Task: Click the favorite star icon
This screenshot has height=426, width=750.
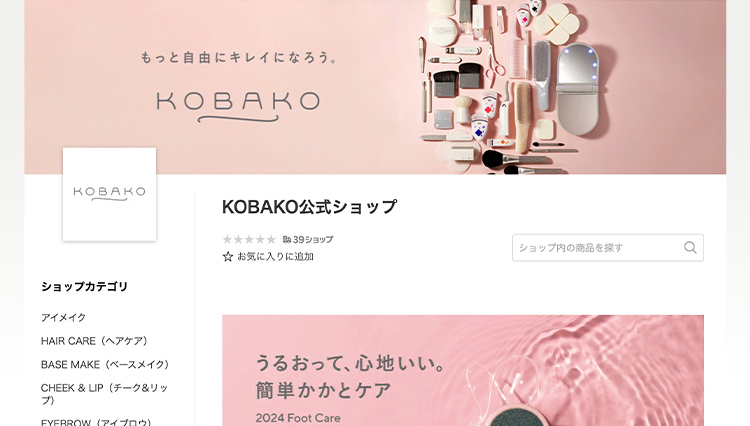Action: [x=228, y=257]
